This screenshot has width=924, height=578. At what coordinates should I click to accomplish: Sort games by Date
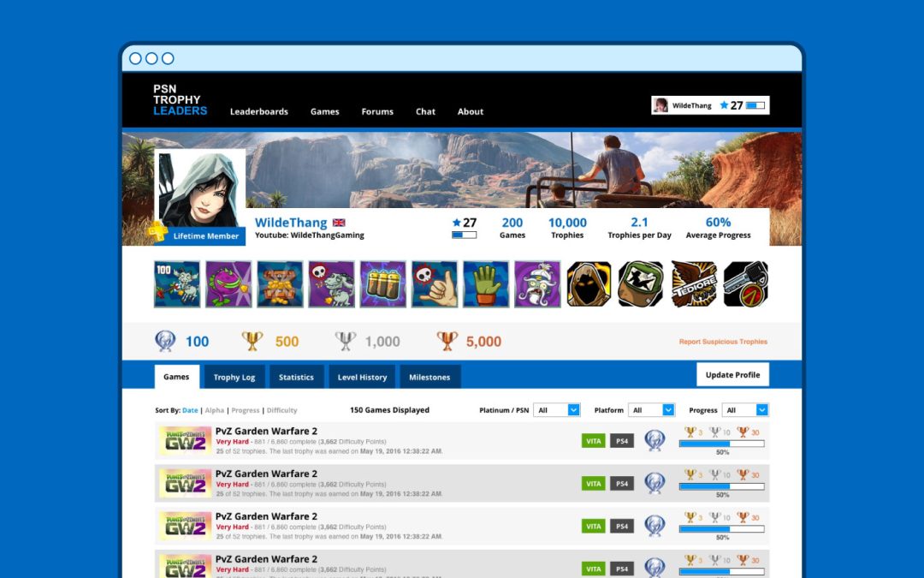(190, 410)
